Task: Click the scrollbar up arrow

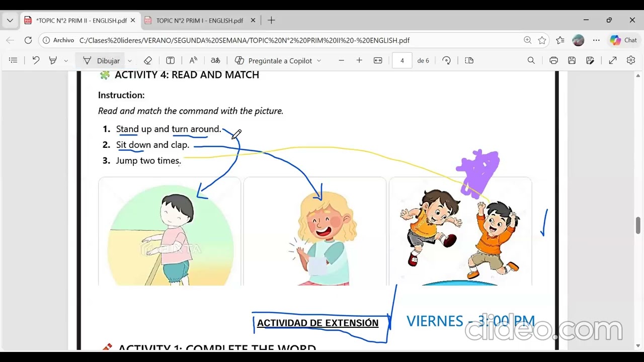Action: coord(638,76)
